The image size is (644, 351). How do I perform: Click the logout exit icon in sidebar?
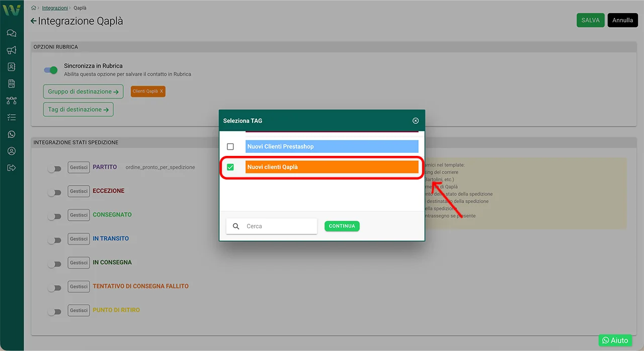(12, 167)
